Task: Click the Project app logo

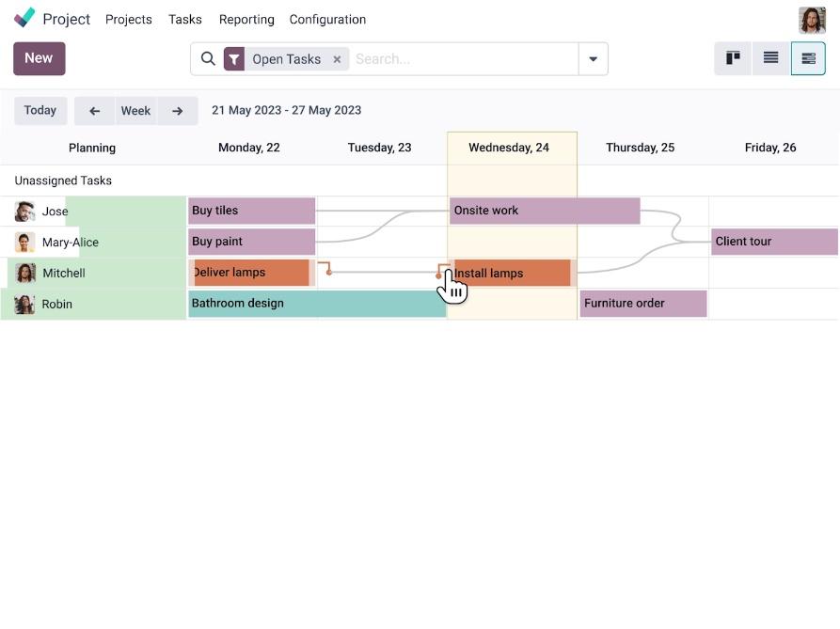Action: 24,19
